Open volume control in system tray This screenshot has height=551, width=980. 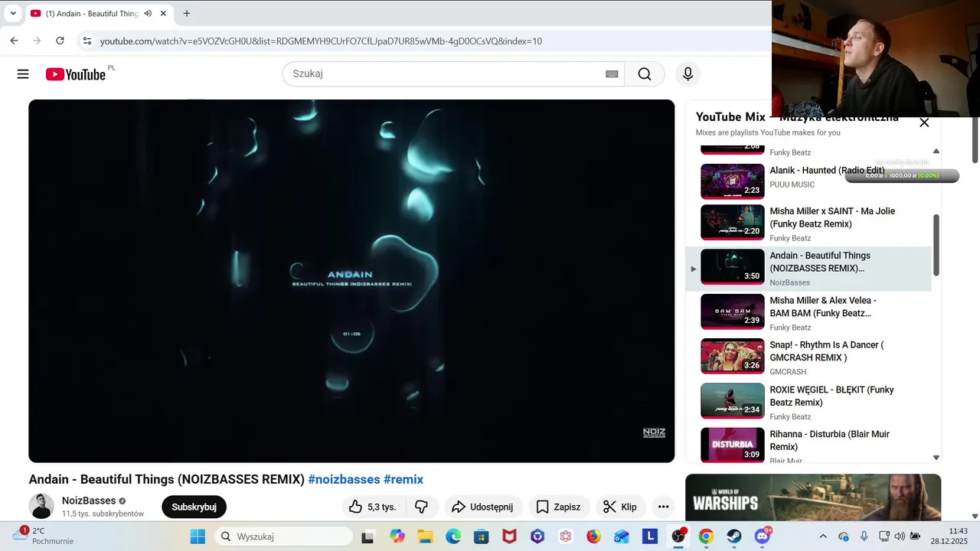coord(900,536)
